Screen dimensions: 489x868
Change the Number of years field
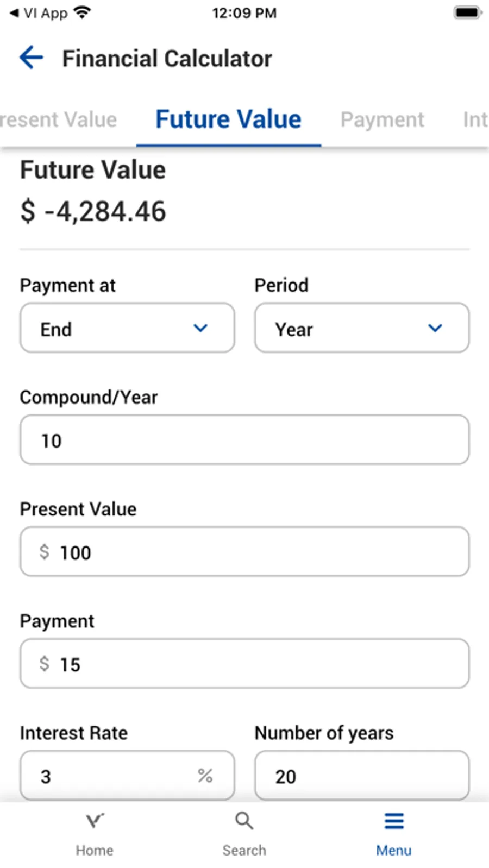[361, 776]
